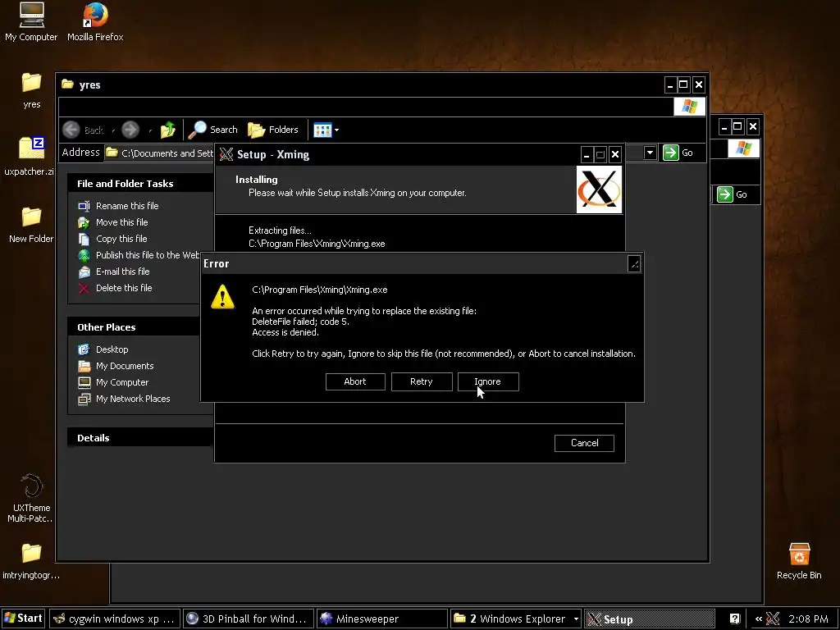Viewport: 840px width, 630px height.
Task: Click the Forward arrow in yres window
Action: 130,130
